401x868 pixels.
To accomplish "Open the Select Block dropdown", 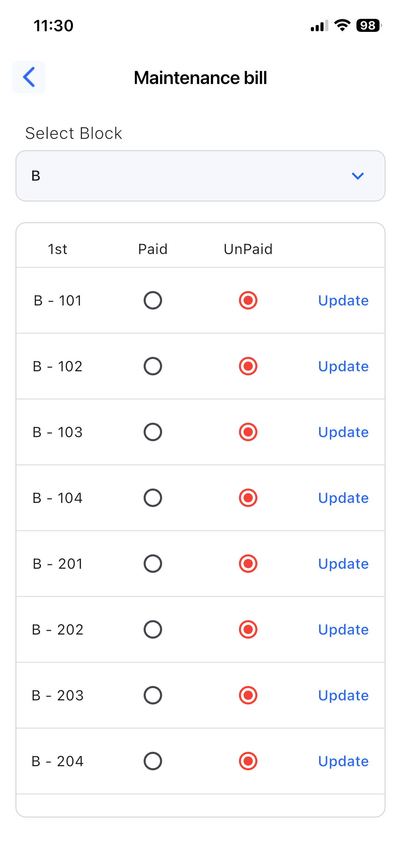I will 200,176.
